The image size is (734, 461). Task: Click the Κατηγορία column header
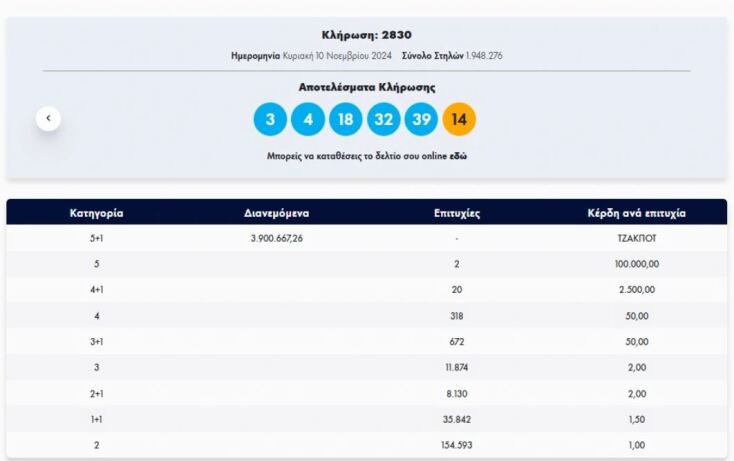96,213
